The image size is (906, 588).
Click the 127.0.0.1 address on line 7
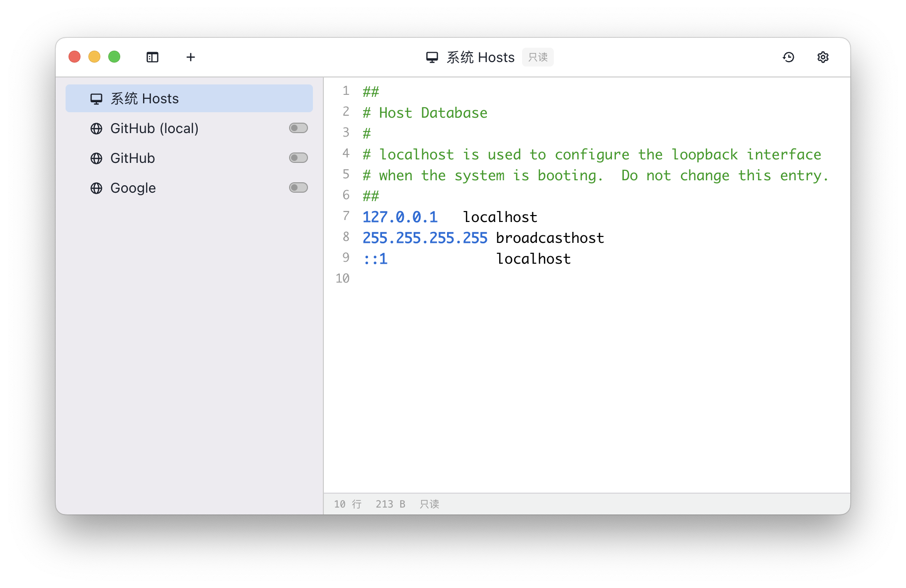pyautogui.click(x=400, y=217)
